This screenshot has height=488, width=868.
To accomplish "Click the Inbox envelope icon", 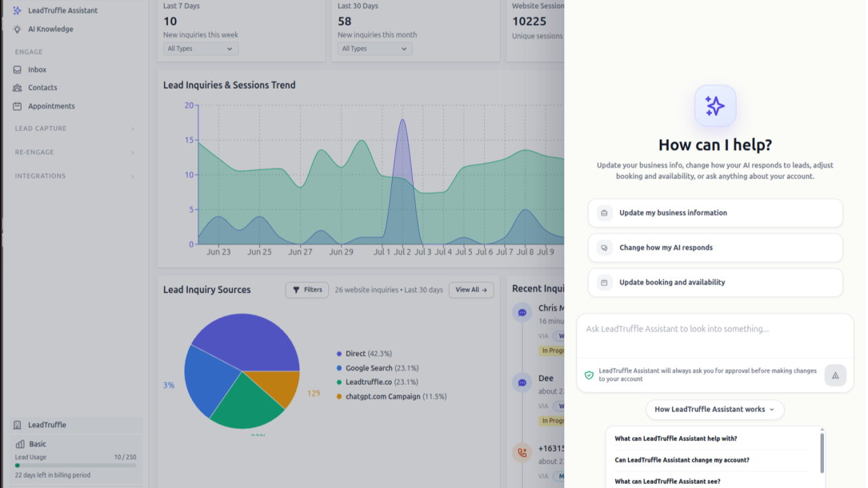I will (x=18, y=70).
